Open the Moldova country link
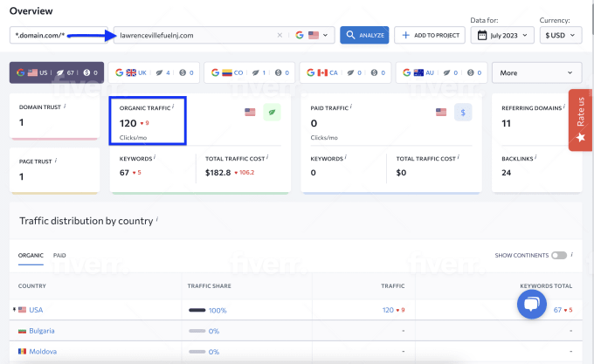 pos(43,352)
